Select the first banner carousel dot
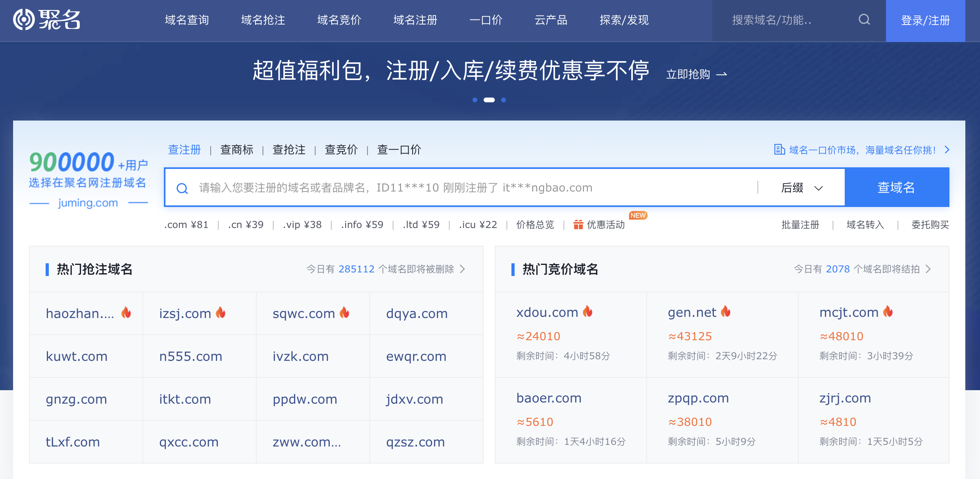 [x=475, y=100]
